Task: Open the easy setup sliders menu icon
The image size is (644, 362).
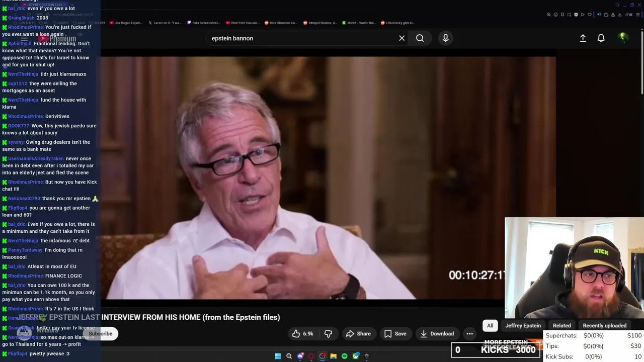Action: [x=638, y=15]
